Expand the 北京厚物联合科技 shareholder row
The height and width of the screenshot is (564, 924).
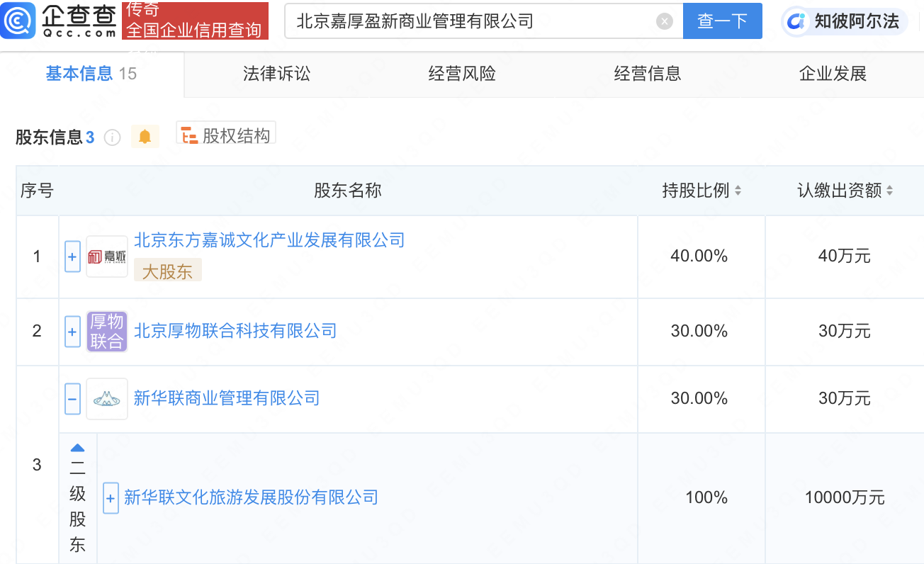[x=72, y=332]
